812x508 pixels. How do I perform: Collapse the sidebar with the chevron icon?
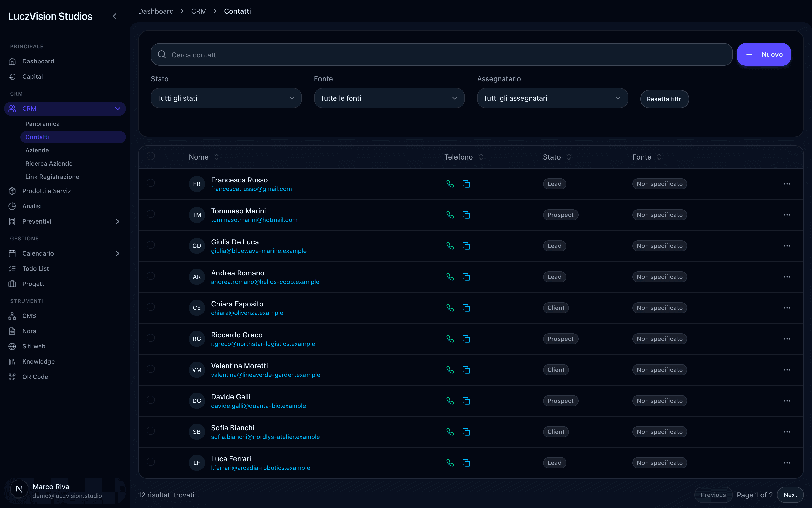tap(115, 16)
